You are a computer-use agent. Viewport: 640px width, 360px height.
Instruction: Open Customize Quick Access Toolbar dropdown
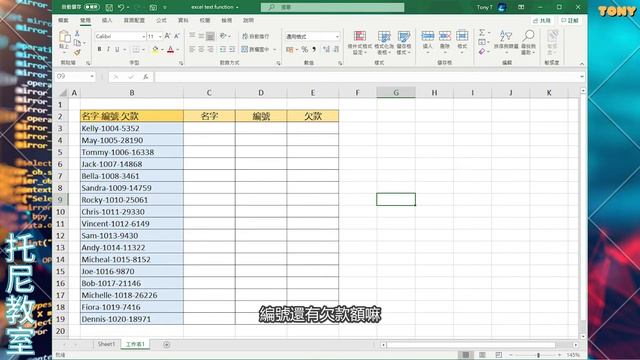tap(165, 7)
